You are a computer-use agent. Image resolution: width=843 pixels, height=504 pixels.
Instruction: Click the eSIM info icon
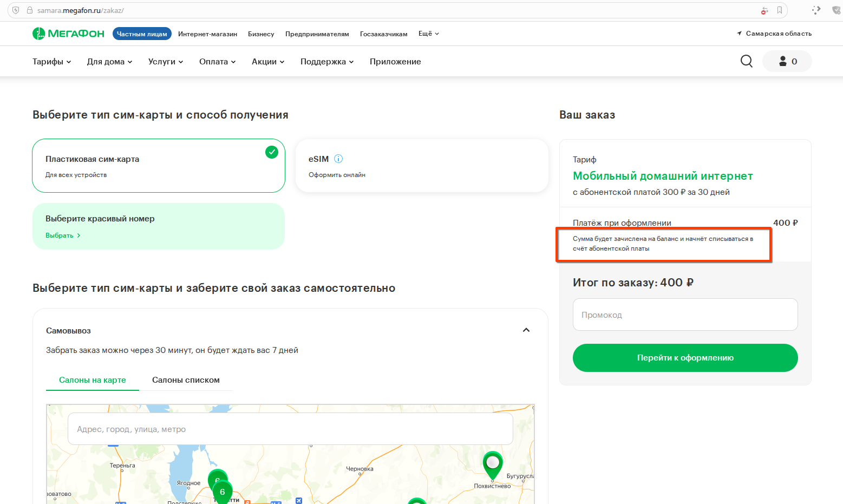click(338, 159)
